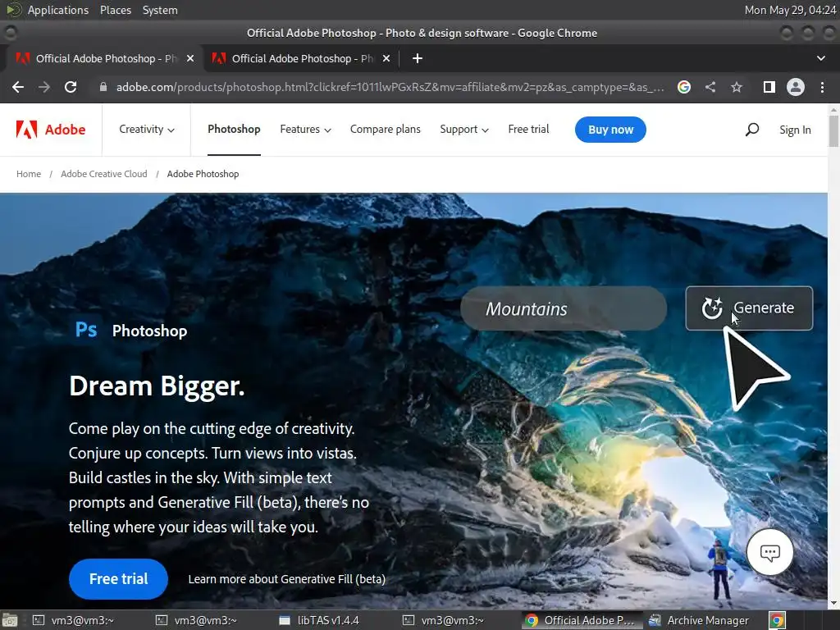Click the Adobe Photoshop breadcrumb text
The height and width of the screenshot is (630, 840).
tap(203, 174)
